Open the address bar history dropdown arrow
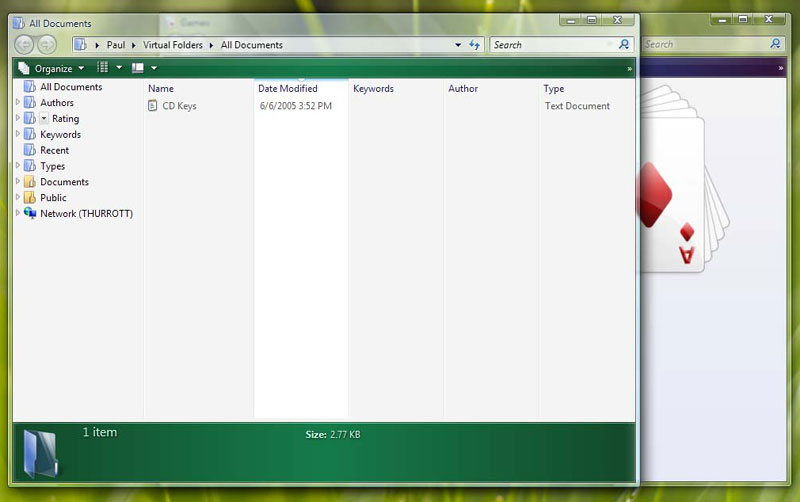This screenshot has height=502, width=800. pyautogui.click(x=458, y=45)
